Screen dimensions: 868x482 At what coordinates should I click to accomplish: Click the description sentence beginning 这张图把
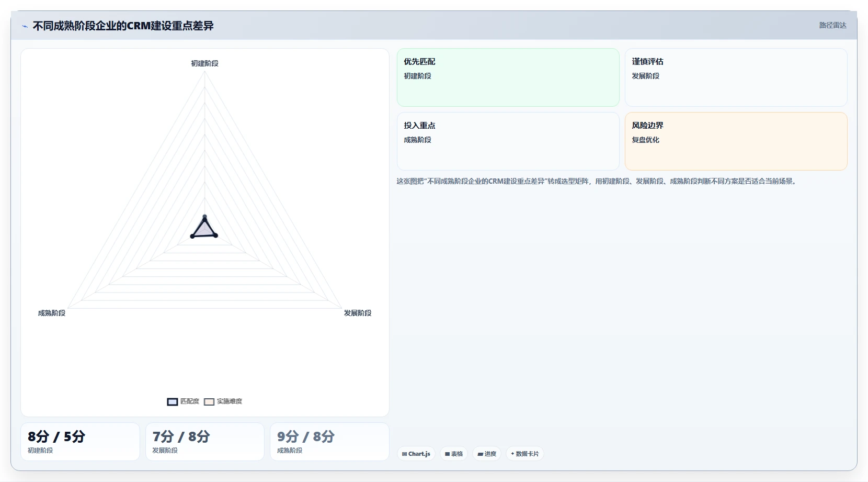(x=597, y=181)
